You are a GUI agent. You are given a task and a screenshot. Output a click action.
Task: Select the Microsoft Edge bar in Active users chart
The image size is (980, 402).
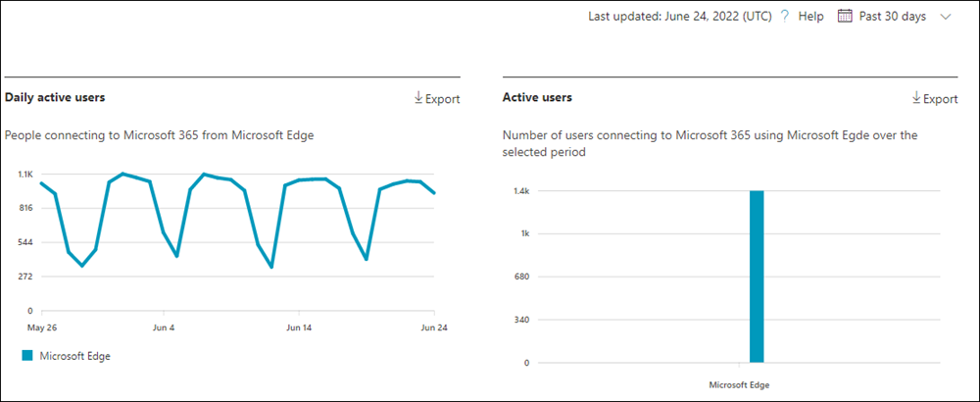(x=757, y=276)
